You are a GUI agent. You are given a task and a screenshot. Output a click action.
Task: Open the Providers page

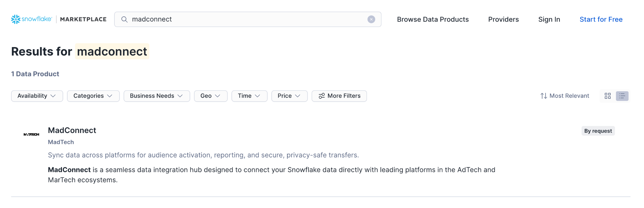(x=503, y=19)
